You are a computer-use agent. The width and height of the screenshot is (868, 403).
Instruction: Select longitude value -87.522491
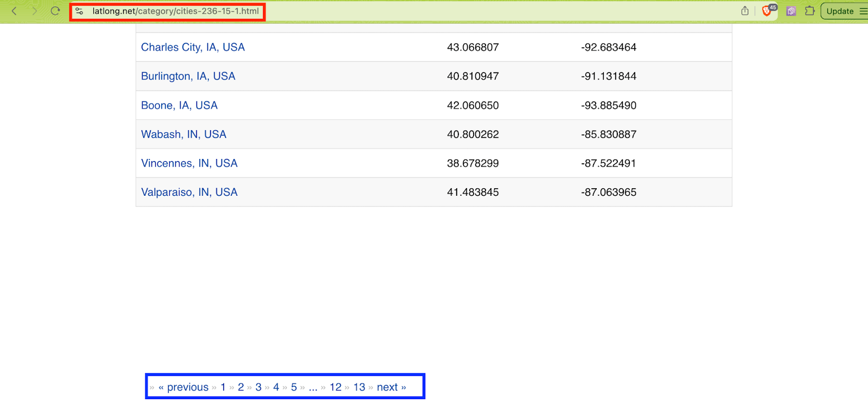click(x=609, y=163)
